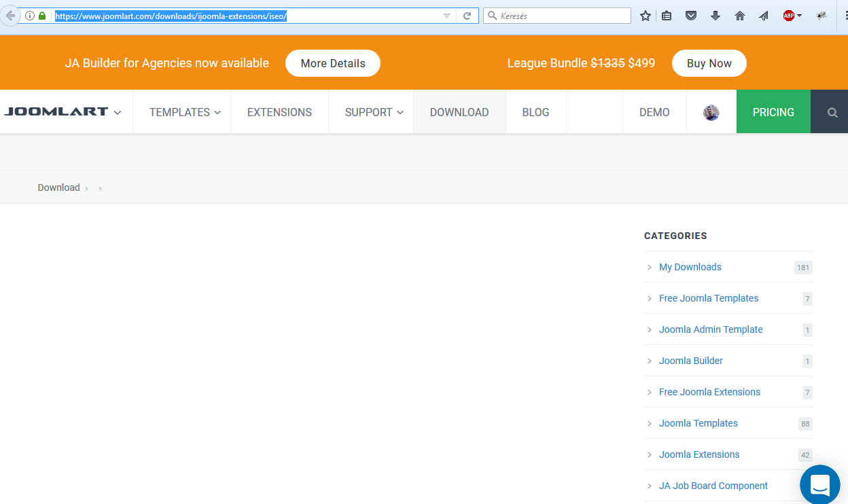Open Joomla Admin Template category
Image resolution: width=848 pixels, height=504 pixels.
[x=711, y=329]
